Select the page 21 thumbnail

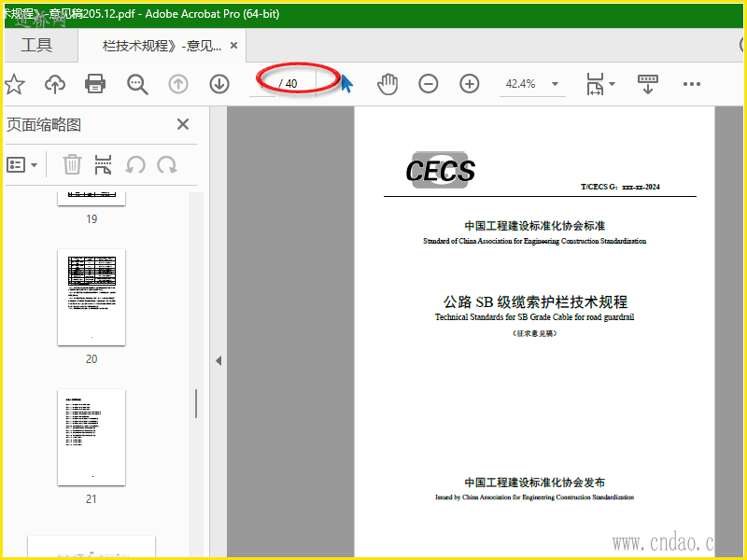[92, 437]
